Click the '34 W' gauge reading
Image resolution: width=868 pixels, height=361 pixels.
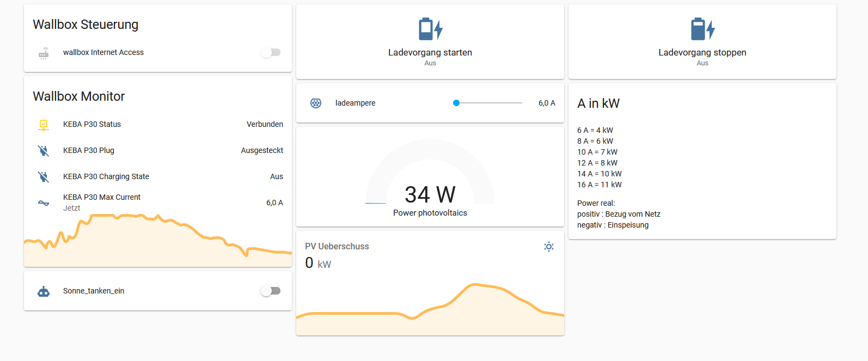point(430,194)
